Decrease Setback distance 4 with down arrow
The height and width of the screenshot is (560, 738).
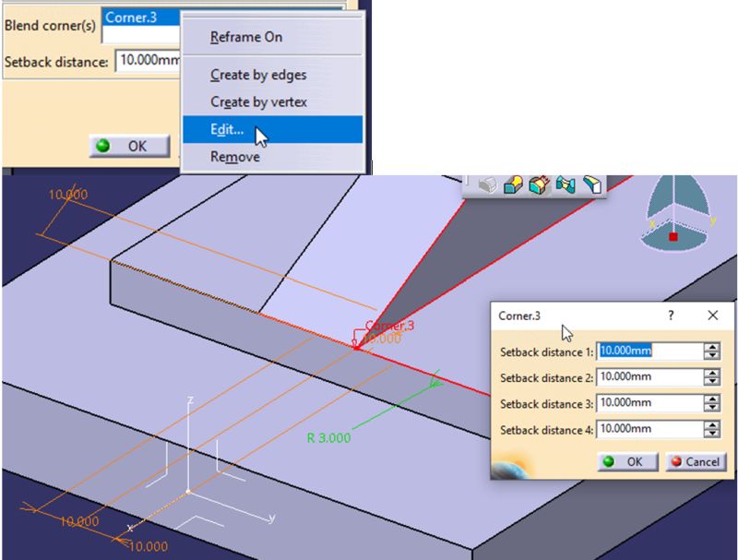tap(711, 434)
